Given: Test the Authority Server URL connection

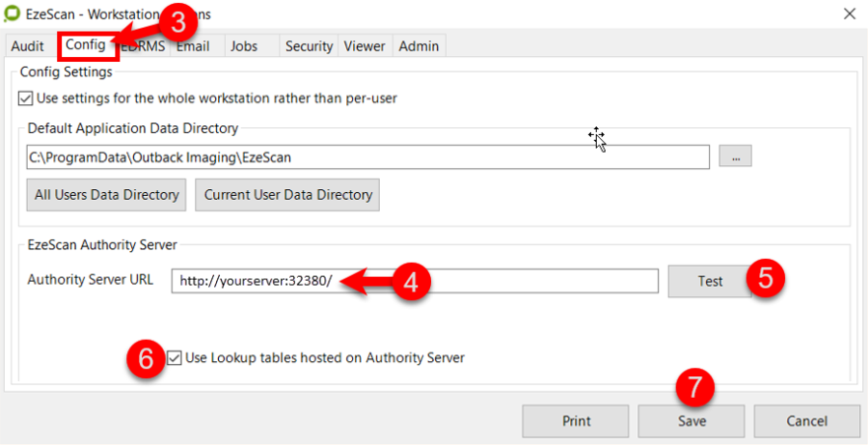Looking at the screenshot, I should [x=710, y=281].
